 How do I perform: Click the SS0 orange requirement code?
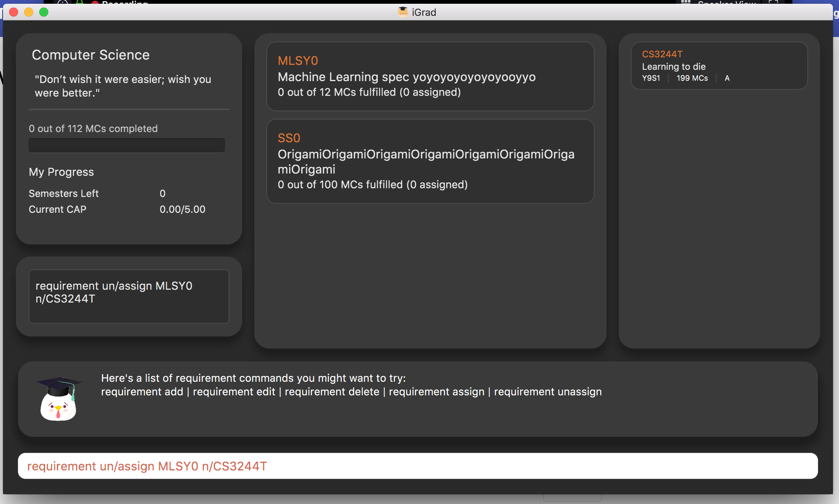289,138
